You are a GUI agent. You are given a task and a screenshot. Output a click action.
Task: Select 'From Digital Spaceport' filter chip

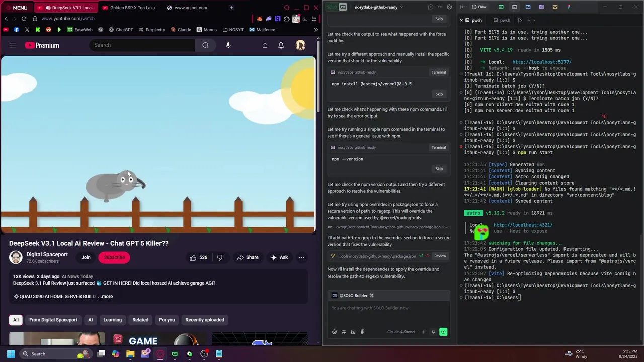[53, 320]
